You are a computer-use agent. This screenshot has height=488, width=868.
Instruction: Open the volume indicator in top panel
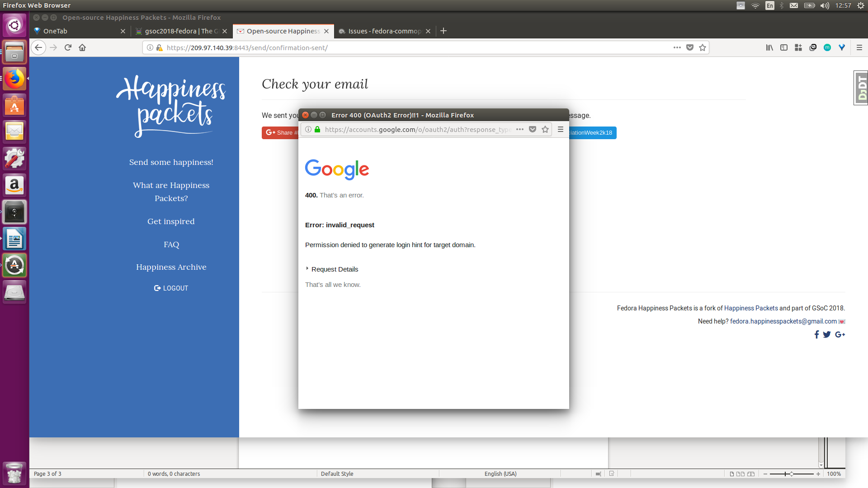click(x=825, y=5)
